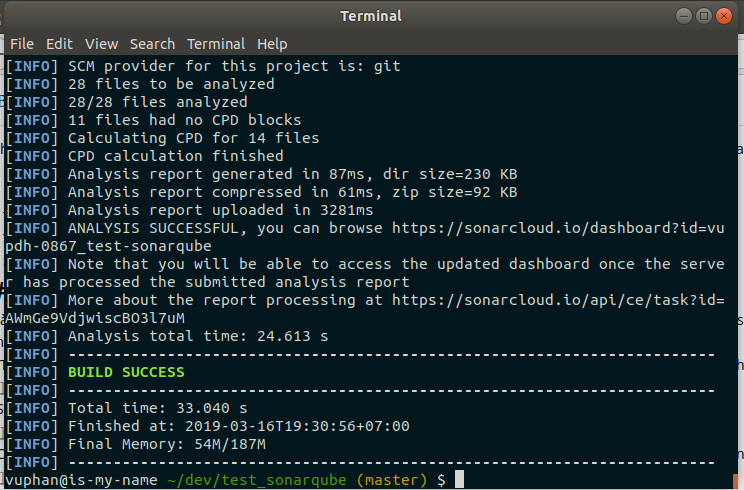
Task: Maximize the Terminal window
Action: (x=704, y=16)
